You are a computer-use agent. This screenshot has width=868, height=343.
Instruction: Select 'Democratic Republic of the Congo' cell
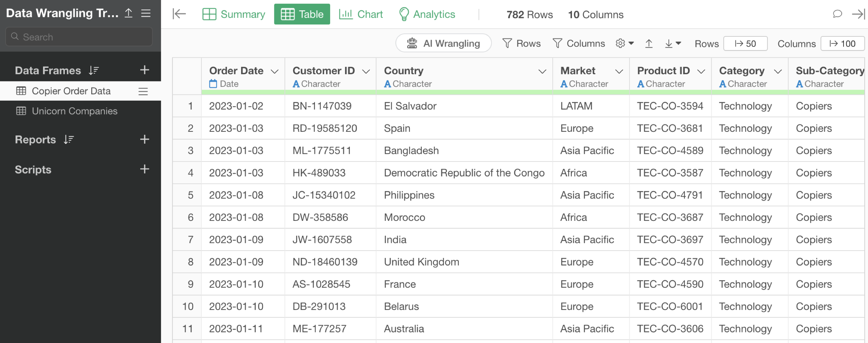[x=464, y=173]
